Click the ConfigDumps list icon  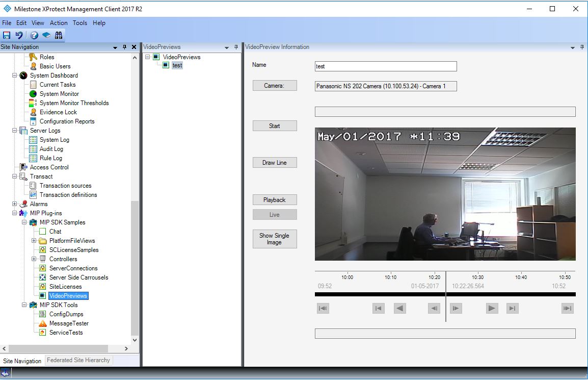(x=43, y=314)
